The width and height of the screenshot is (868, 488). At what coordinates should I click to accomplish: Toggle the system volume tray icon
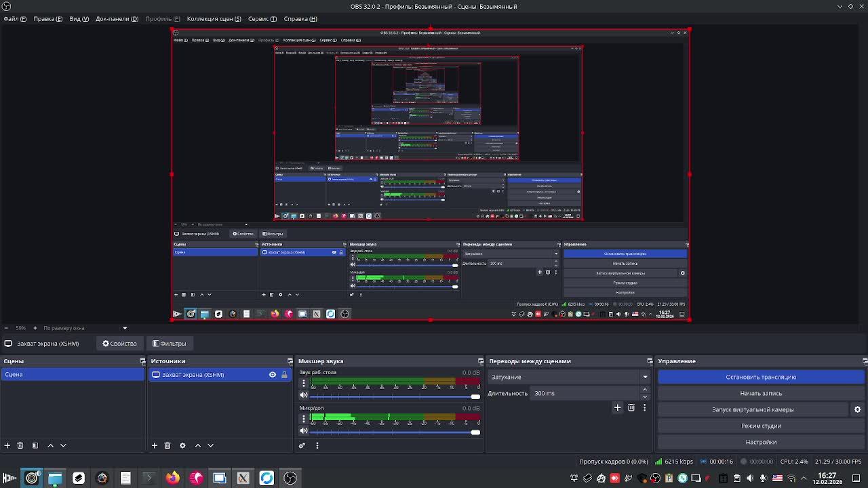[749, 479]
